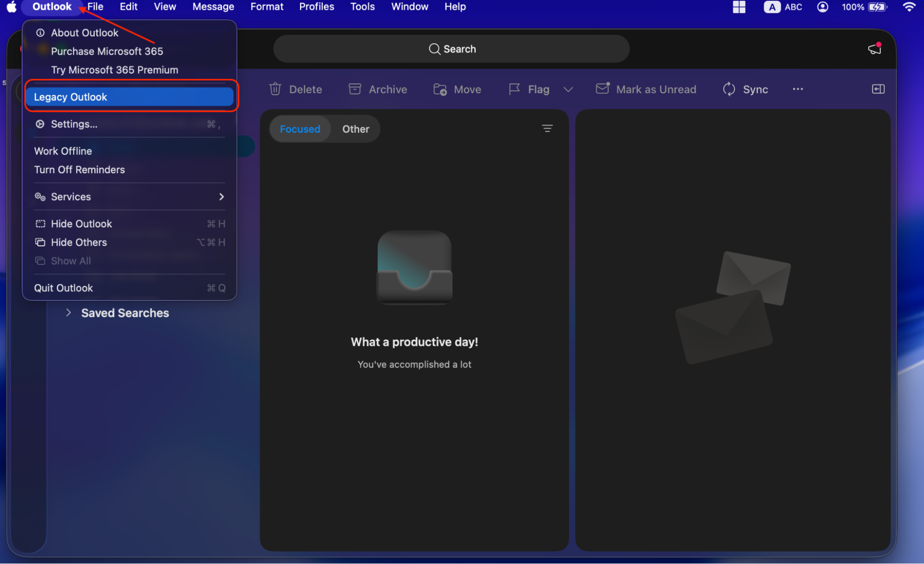Click the Flag icon
This screenshot has height=564, width=924.
coord(514,89)
